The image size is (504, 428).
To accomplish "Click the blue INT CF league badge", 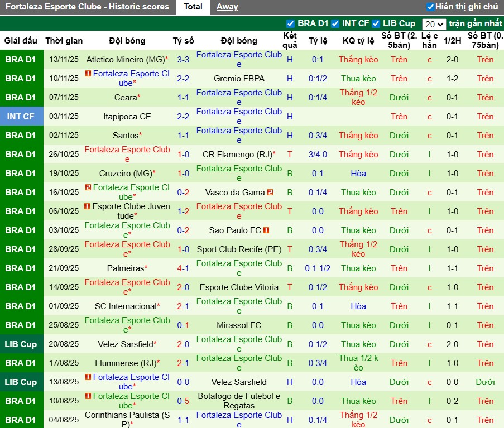I will [x=21, y=116].
